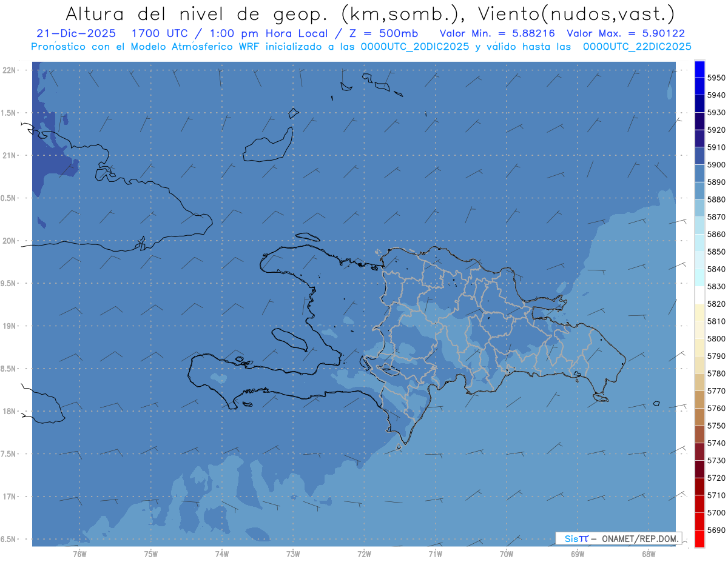The width and height of the screenshot is (728, 562).
Task: Click the 'Valor Min. = 5.88216' value
Action: click(x=497, y=34)
